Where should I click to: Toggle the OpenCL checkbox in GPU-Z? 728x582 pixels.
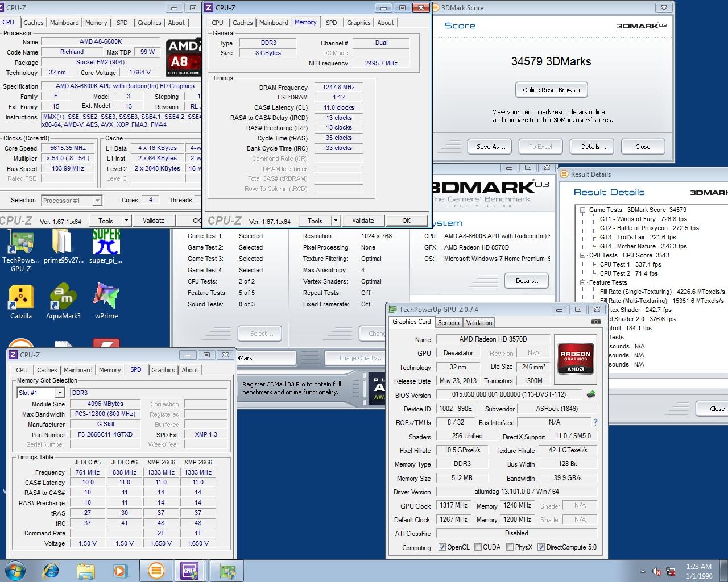click(x=442, y=547)
